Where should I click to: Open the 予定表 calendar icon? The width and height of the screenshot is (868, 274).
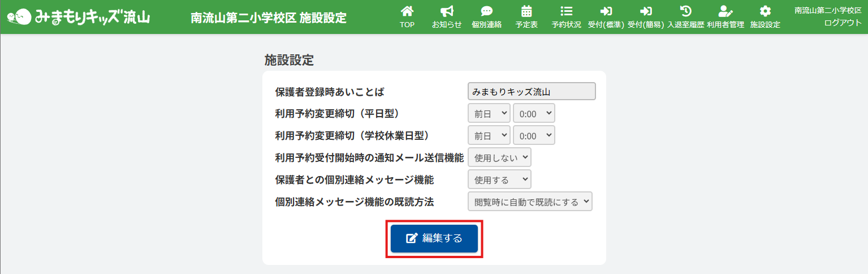pos(526,11)
